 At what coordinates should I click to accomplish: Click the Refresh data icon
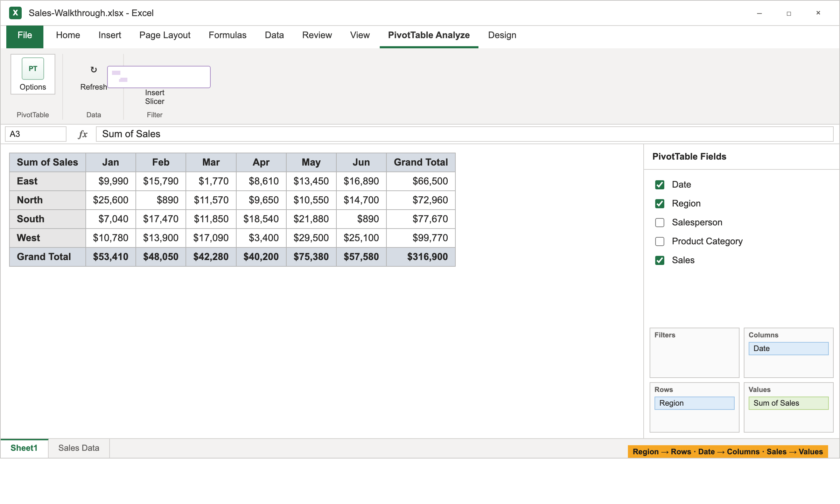93,70
